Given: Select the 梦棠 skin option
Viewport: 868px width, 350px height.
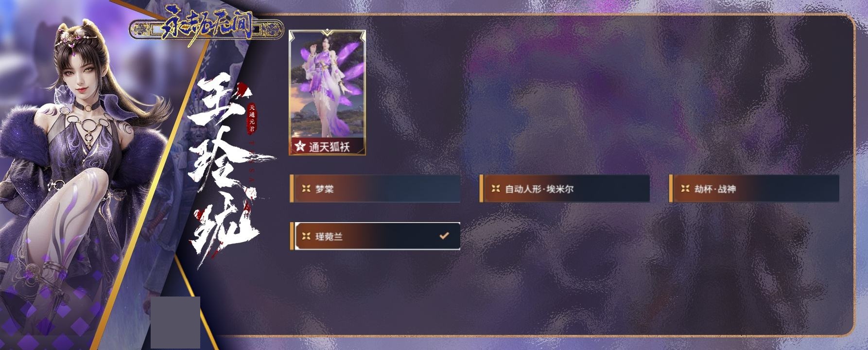Looking at the screenshot, I should [375, 189].
